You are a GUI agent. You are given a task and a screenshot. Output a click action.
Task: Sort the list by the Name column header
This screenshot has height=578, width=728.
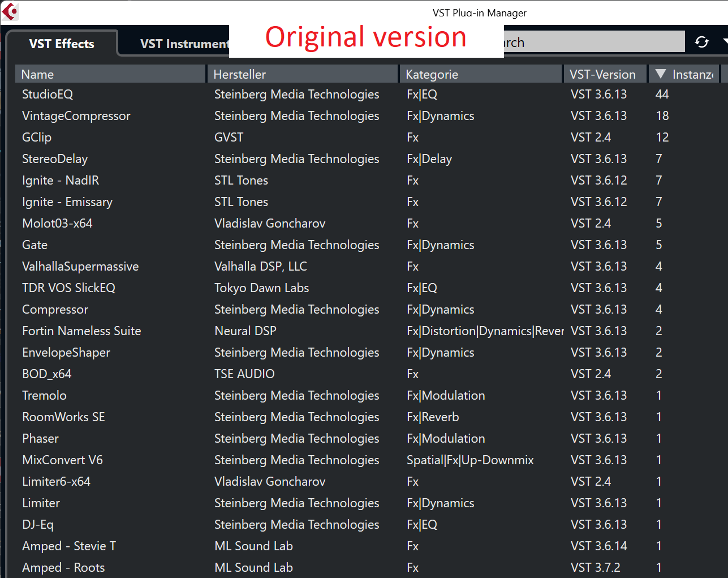[110, 74]
